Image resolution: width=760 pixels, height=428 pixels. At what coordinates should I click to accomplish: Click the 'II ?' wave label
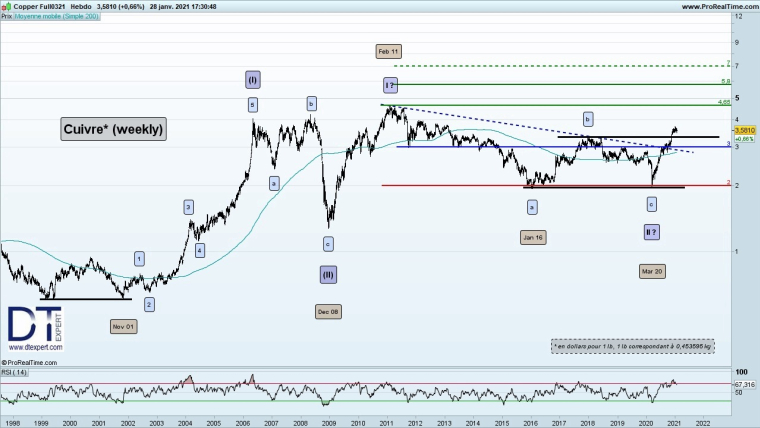click(651, 232)
